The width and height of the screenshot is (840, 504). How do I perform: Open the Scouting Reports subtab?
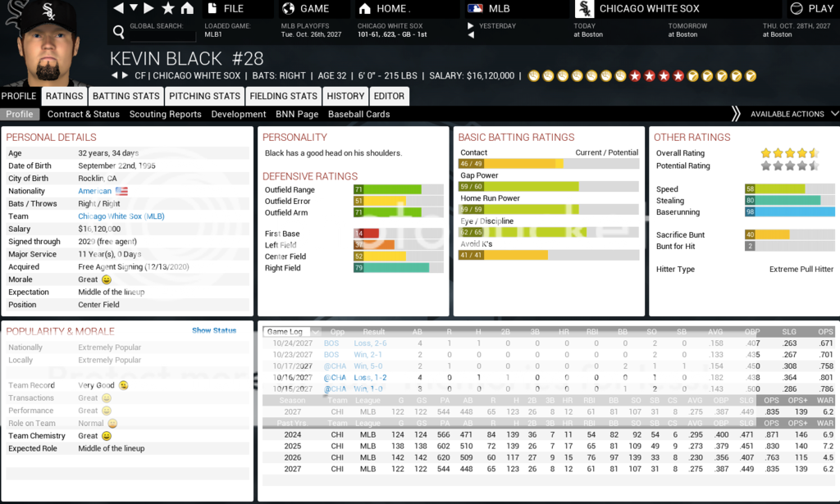pyautogui.click(x=165, y=115)
